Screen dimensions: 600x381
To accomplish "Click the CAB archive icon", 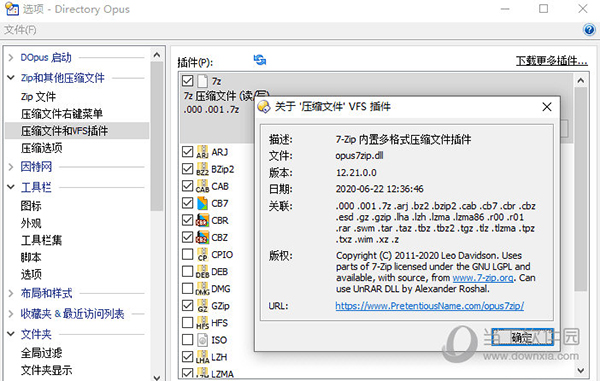I will coord(202,186).
